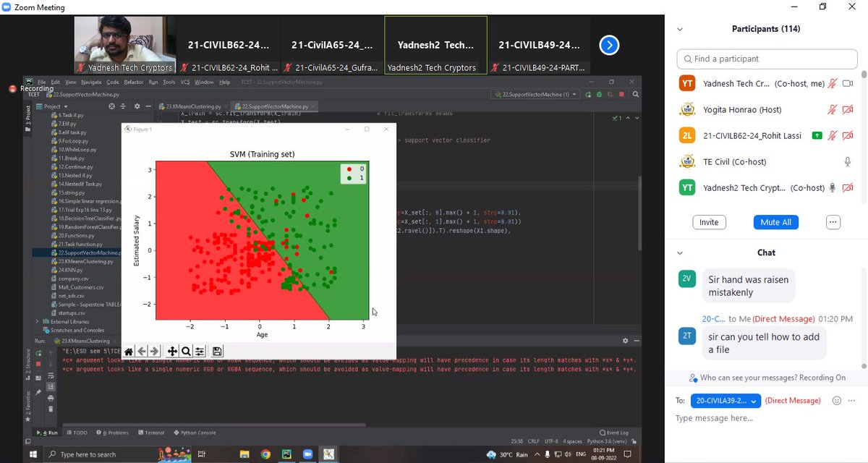Image resolution: width=868 pixels, height=463 pixels.
Task: Toggle the camera icon for Yogita Honrao
Action: [848, 110]
